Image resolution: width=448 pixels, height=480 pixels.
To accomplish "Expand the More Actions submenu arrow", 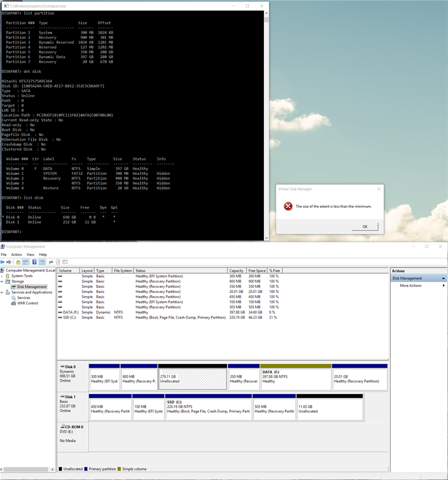I will [x=444, y=285].
